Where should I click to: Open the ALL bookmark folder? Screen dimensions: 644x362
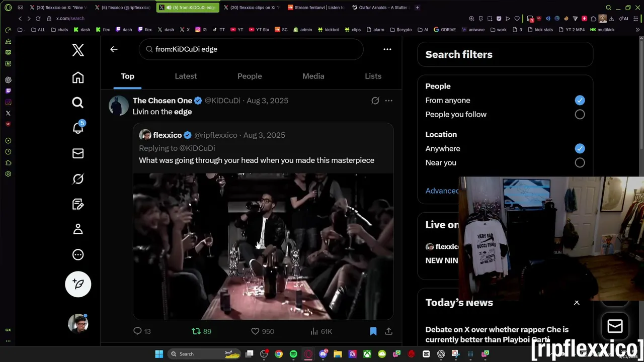[x=38, y=30]
